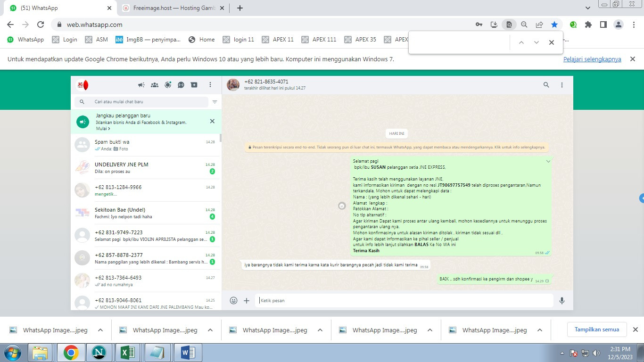
Task: Open contact info for +62 821-8635-4071
Action: [266, 82]
